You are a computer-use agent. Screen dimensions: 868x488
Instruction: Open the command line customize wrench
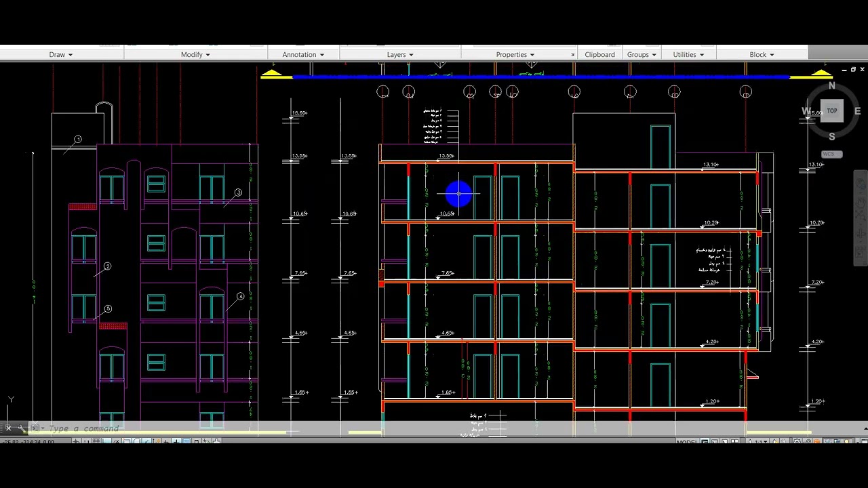22,428
